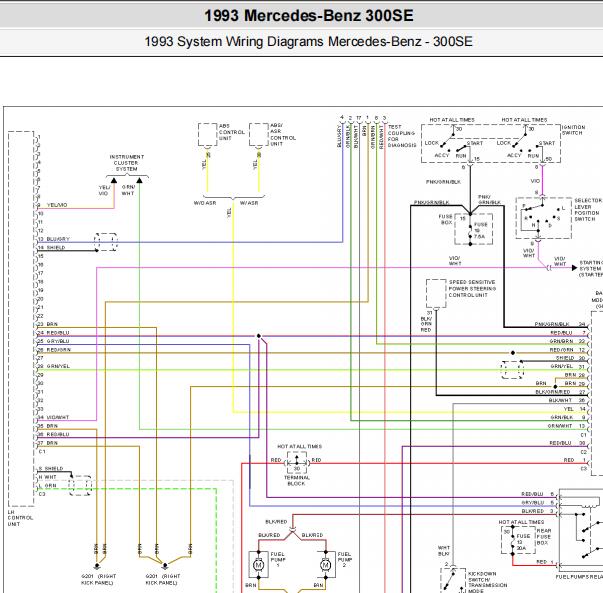Click the 'ABS/ASR CONTROL UNIT' label

tap(283, 134)
